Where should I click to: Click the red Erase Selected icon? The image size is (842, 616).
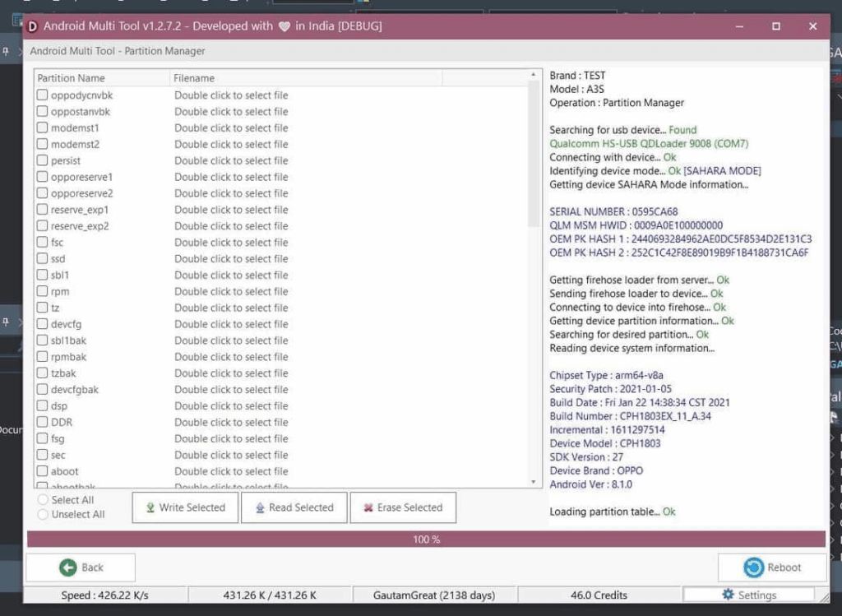click(368, 507)
